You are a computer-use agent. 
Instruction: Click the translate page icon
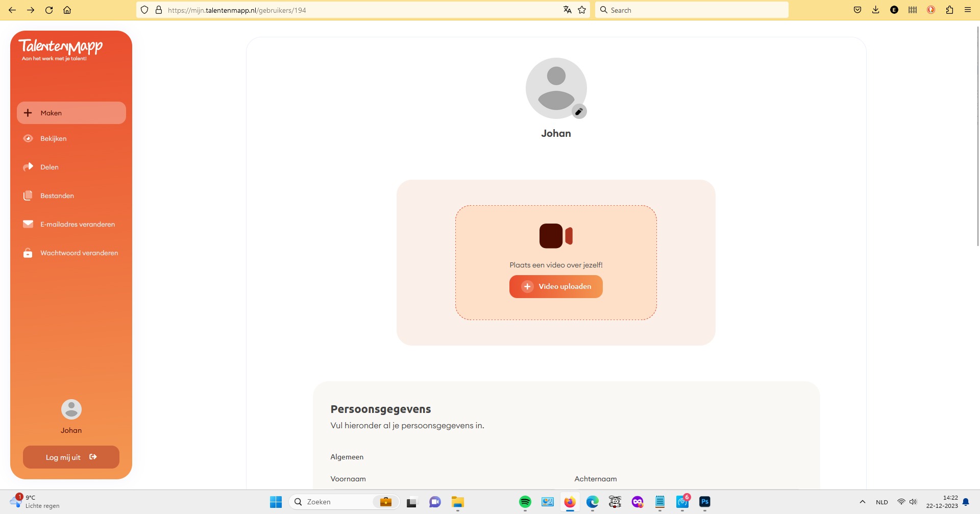click(x=567, y=10)
